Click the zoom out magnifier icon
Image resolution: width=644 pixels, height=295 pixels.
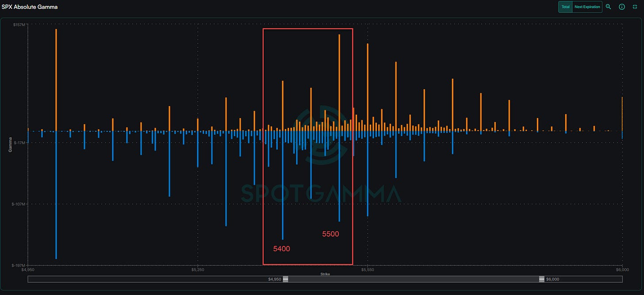tap(609, 7)
